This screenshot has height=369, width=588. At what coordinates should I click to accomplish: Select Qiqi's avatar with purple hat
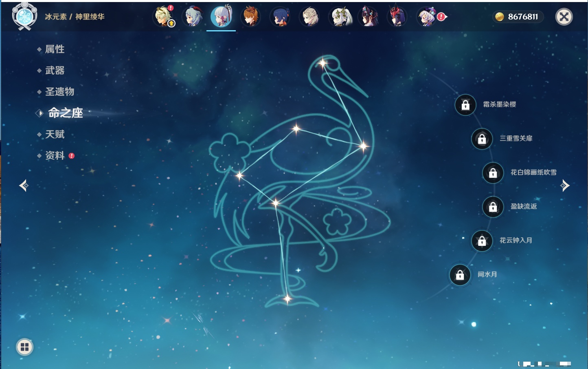[x=427, y=17]
